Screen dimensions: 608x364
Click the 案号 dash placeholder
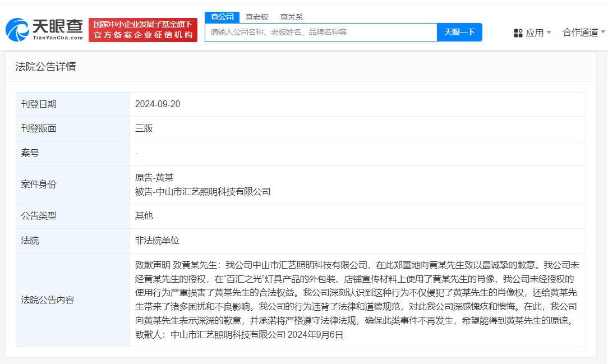click(137, 153)
